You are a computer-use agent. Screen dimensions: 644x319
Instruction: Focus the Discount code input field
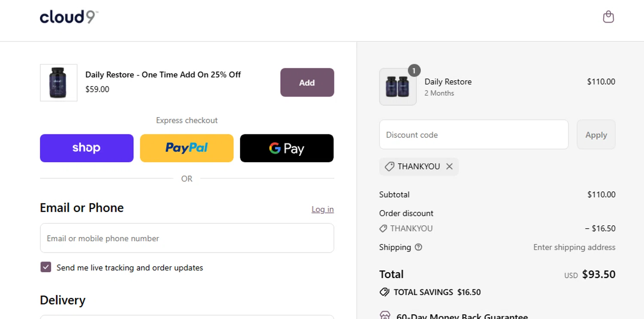click(474, 135)
